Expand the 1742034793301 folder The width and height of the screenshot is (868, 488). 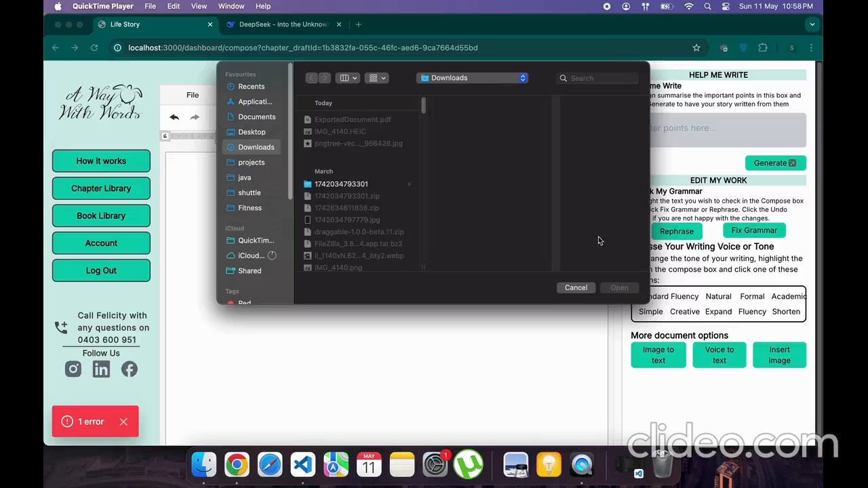pyautogui.click(x=409, y=184)
